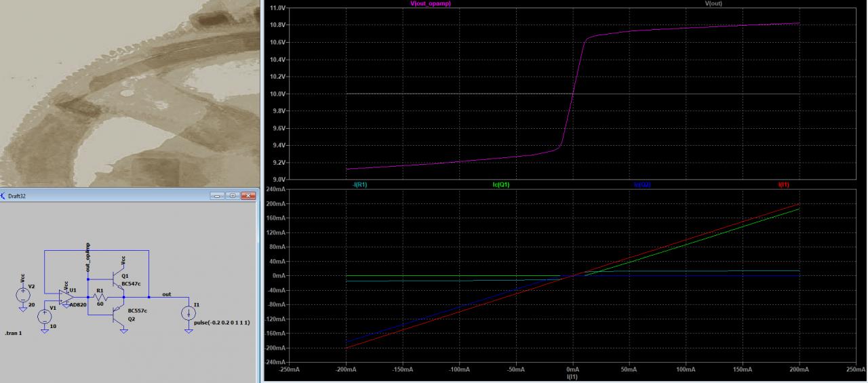Select the green Ic(Q1) trace label
This screenshot has height=383, width=868.
(501, 184)
